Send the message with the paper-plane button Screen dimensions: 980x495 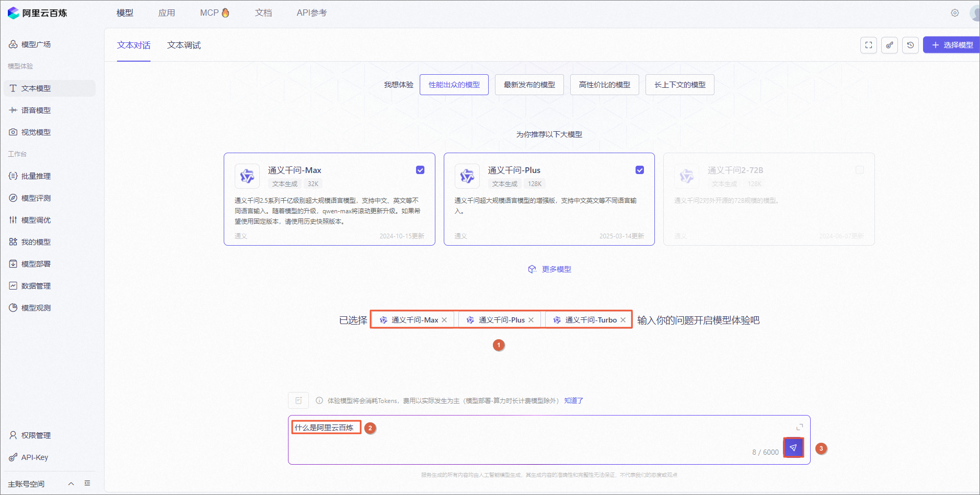[x=793, y=447]
